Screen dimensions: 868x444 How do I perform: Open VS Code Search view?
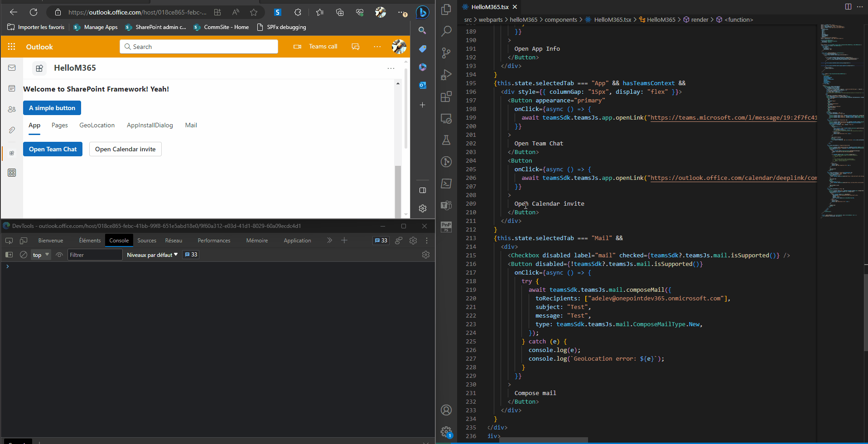(446, 31)
